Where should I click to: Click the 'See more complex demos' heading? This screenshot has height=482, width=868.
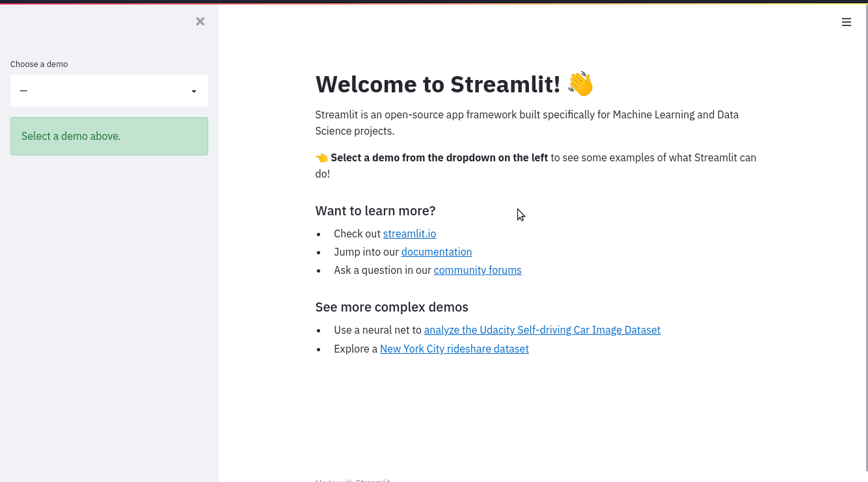[x=392, y=306]
